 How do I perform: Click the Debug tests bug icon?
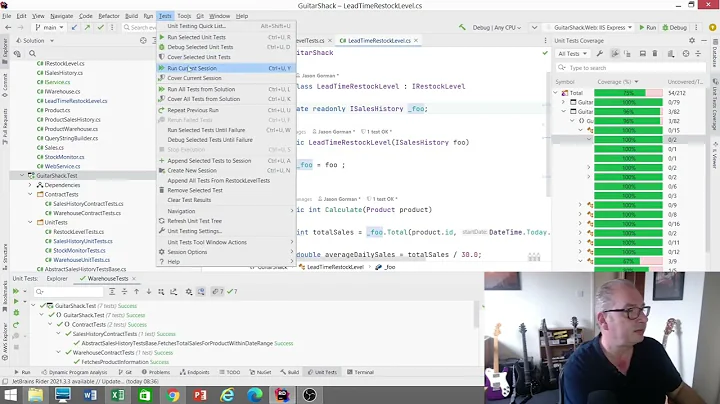(x=16, y=313)
